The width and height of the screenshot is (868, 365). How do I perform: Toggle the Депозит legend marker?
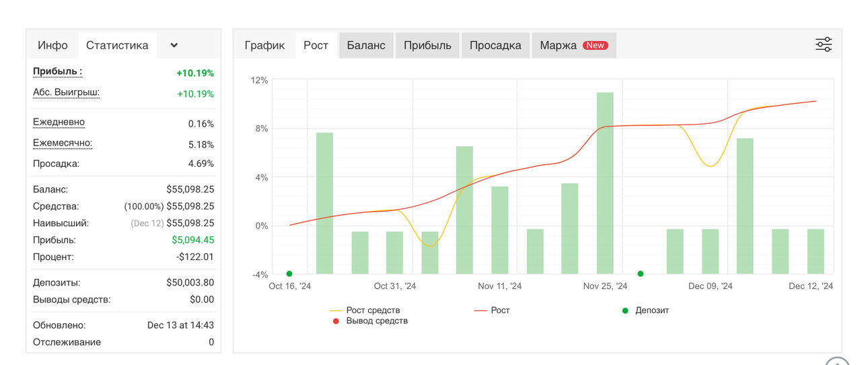(x=645, y=310)
